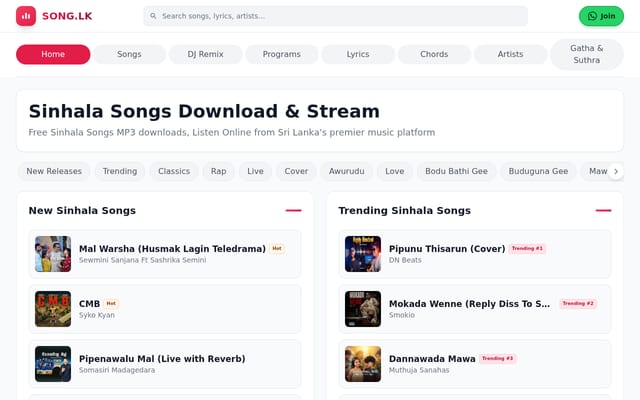Open the CMB song title
640x400 pixels.
coord(89,304)
